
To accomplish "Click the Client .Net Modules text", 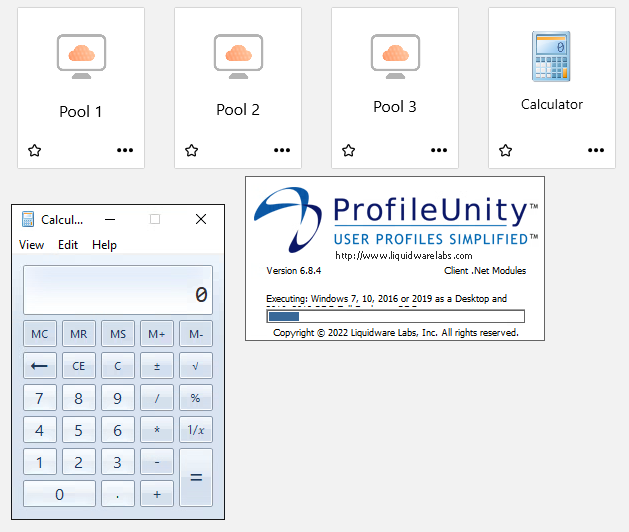I will (x=485, y=271).
